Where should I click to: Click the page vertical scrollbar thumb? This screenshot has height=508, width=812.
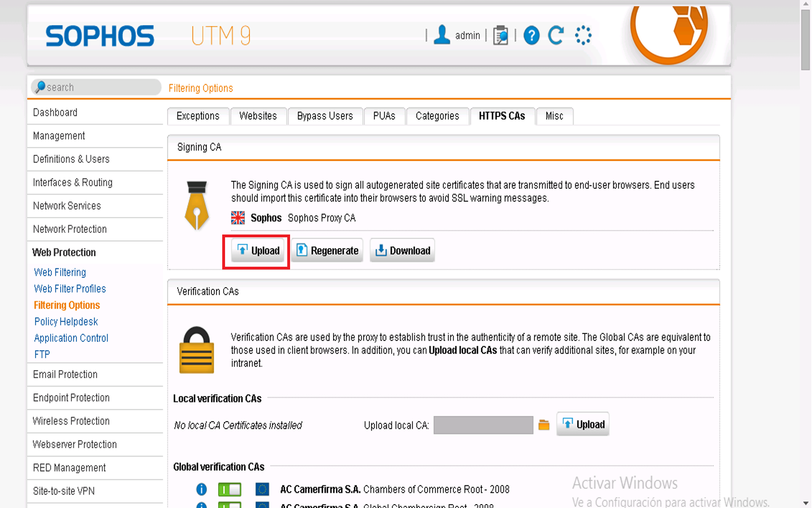tap(806, 40)
